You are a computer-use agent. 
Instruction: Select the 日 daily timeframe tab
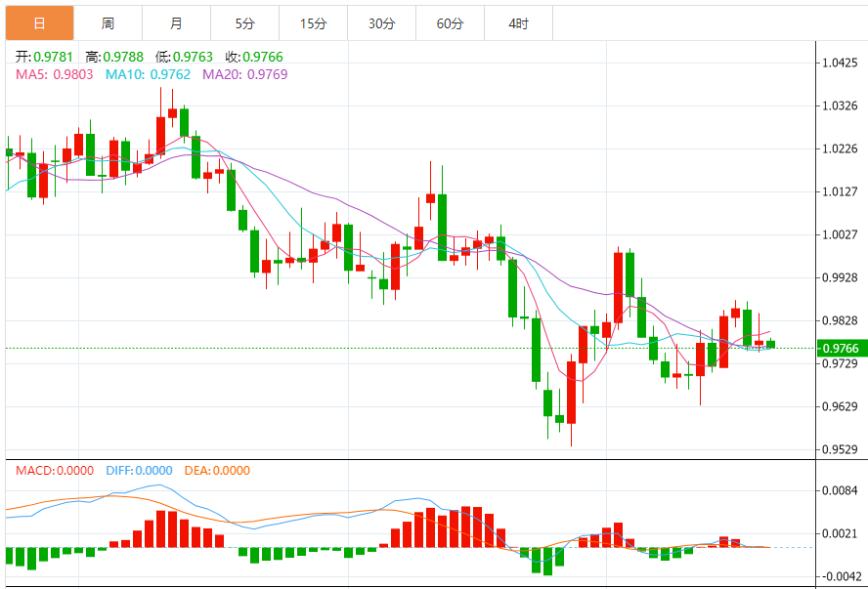(39, 23)
